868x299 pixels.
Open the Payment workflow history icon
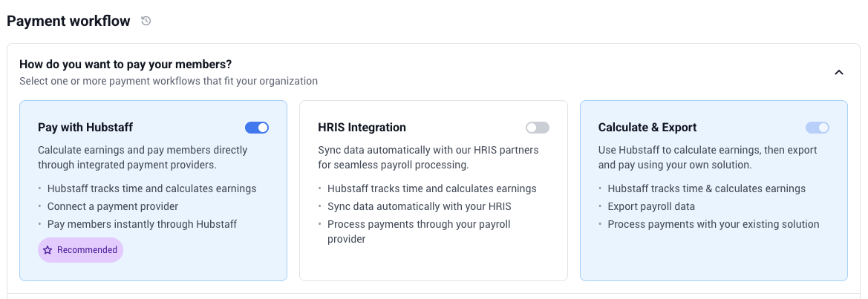pyautogui.click(x=146, y=21)
